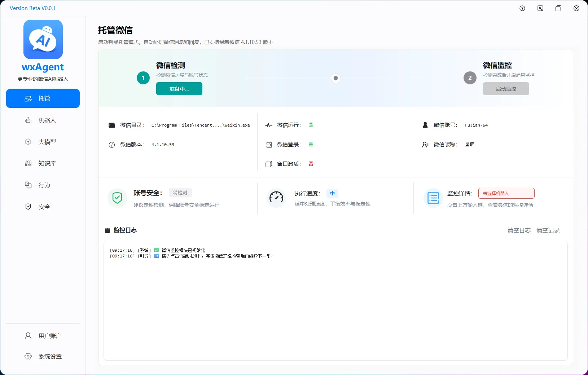The height and width of the screenshot is (375, 588).
Task: Click the shield icon beside 安全
Action: click(28, 207)
